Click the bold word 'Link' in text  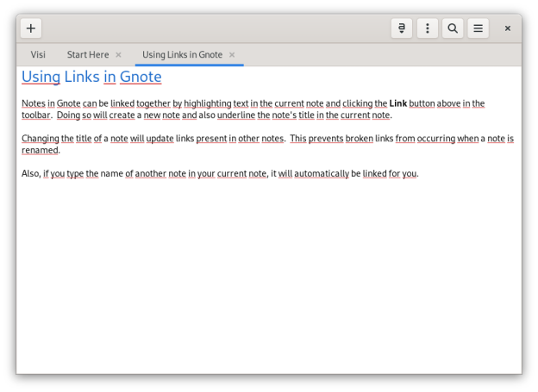click(398, 103)
